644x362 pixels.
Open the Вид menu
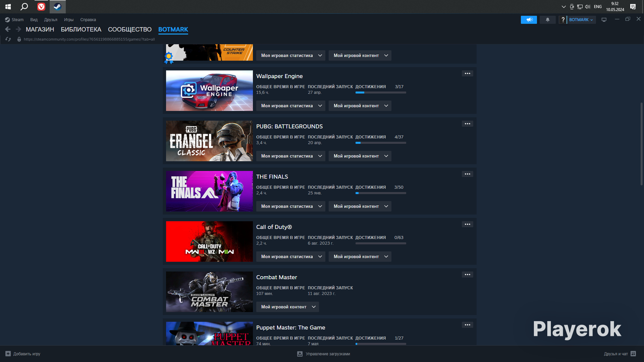[34, 20]
